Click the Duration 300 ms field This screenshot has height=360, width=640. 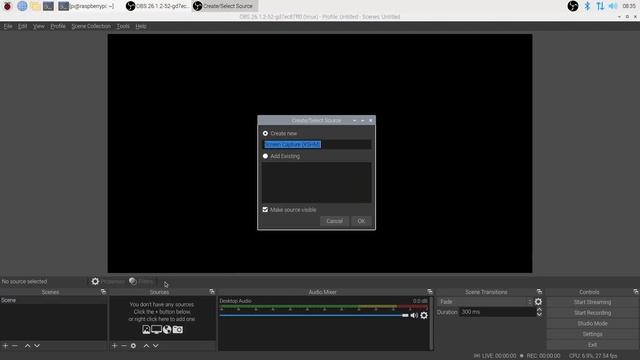tap(498, 312)
